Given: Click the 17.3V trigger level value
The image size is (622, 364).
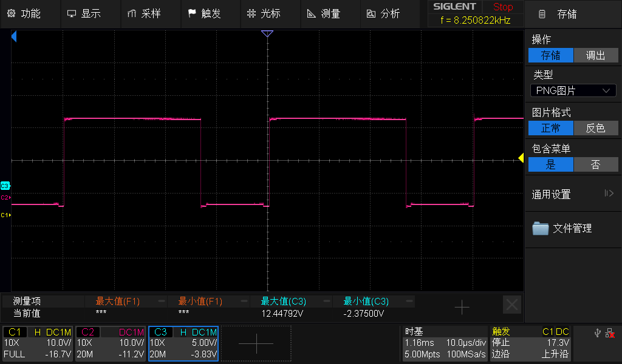Looking at the screenshot, I should click(558, 343).
